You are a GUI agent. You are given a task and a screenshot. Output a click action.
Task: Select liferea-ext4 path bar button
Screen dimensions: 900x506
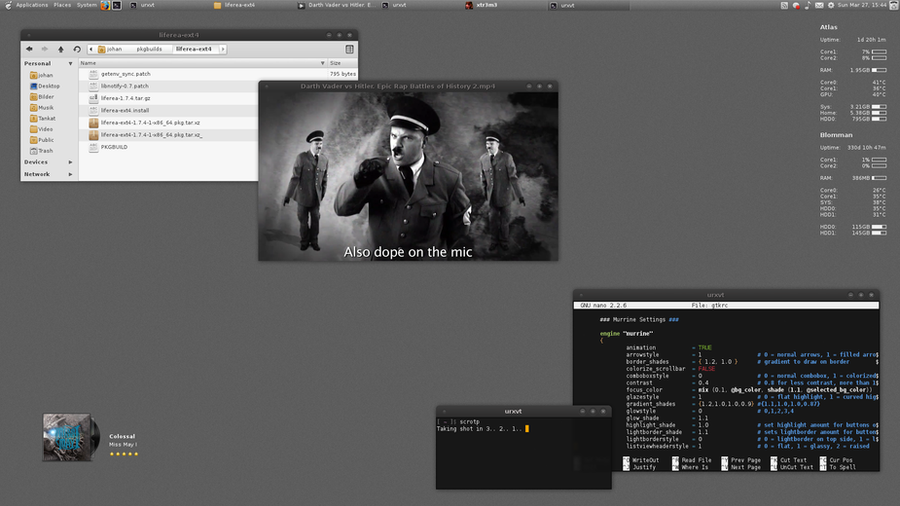[x=194, y=49]
